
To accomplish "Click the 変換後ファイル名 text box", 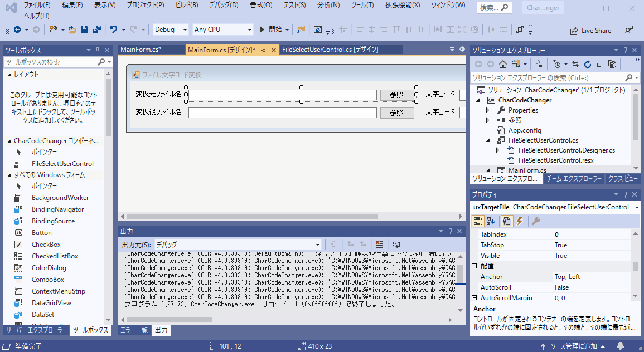I will [283, 113].
